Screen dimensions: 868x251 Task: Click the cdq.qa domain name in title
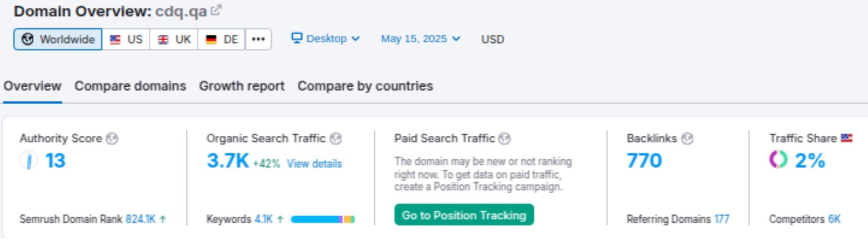point(181,11)
